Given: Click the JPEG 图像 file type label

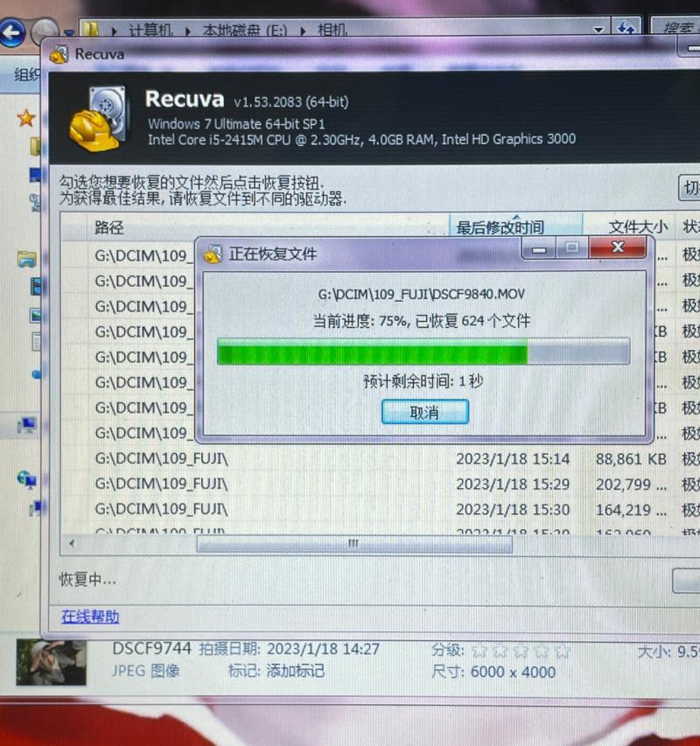Looking at the screenshot, I should pyautogui.click(x=145, y=671).
